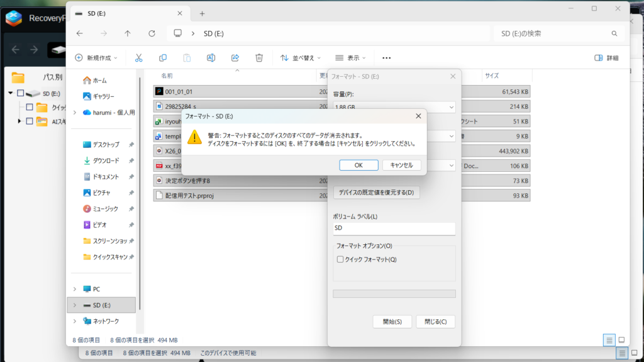Check the SD (E:) box in RecoveryFox tree
Viewport: 644px width, 362px height.
(21, 93)
